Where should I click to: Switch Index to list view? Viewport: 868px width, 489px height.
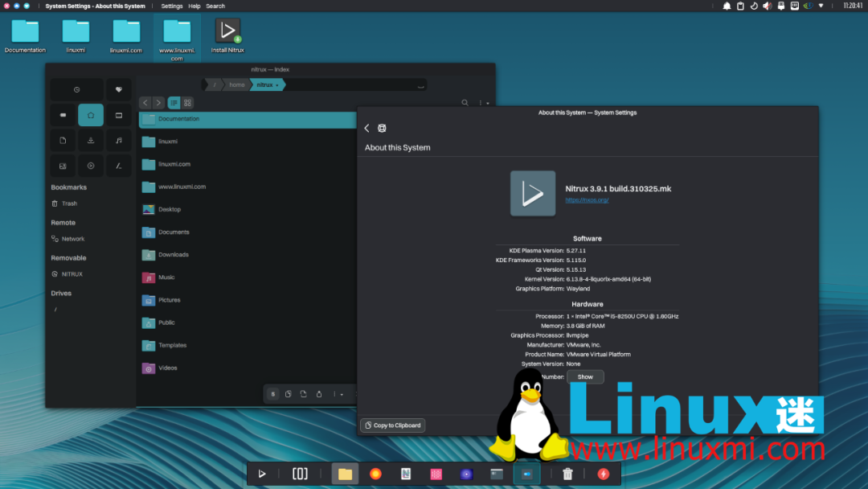point(174,102)
